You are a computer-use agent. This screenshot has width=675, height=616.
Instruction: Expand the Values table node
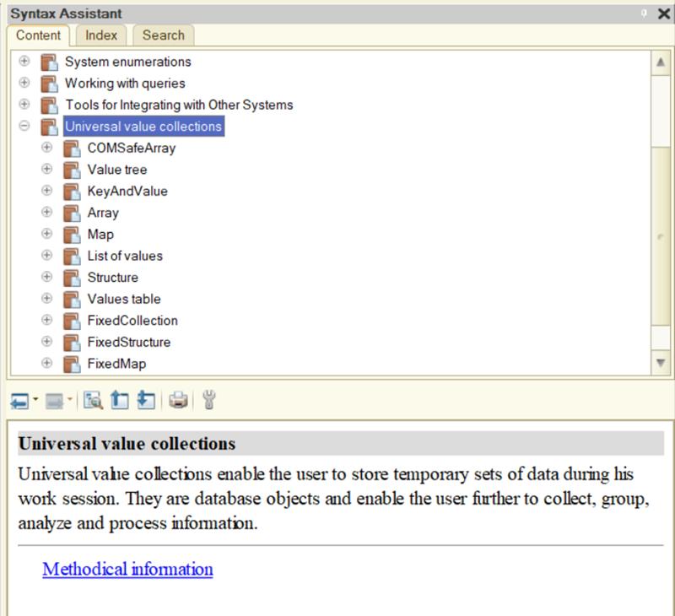(47, 299)
